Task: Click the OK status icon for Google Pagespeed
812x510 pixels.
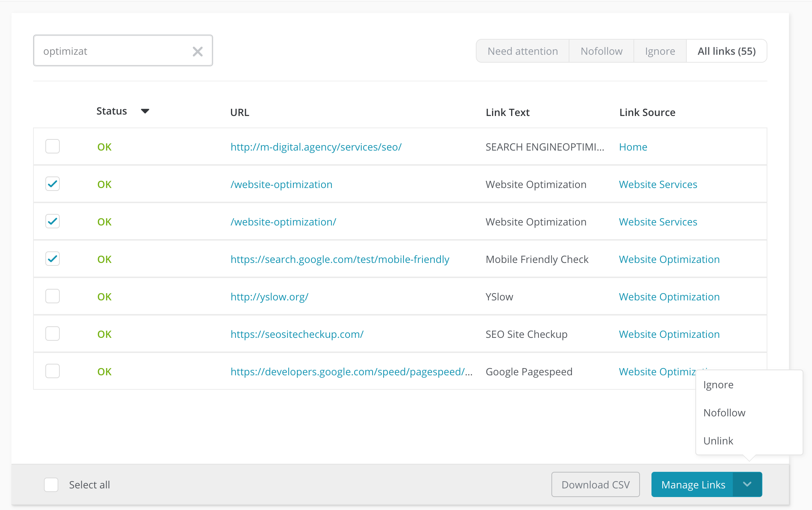Action: (104, 371)
